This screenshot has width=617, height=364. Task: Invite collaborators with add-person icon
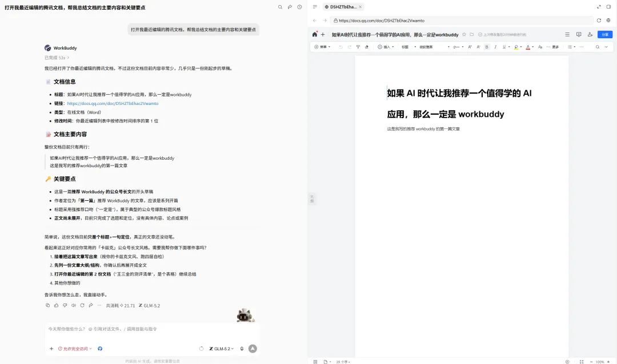click(x=590, y=35)
